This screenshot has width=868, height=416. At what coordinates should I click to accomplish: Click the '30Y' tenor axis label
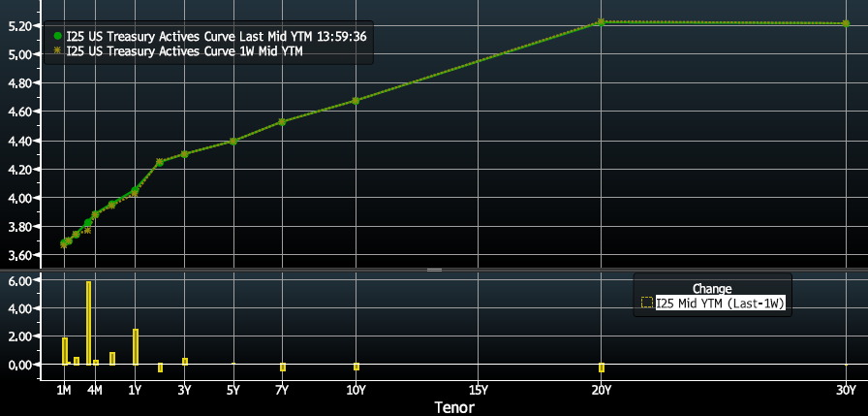tap(846, 390)
